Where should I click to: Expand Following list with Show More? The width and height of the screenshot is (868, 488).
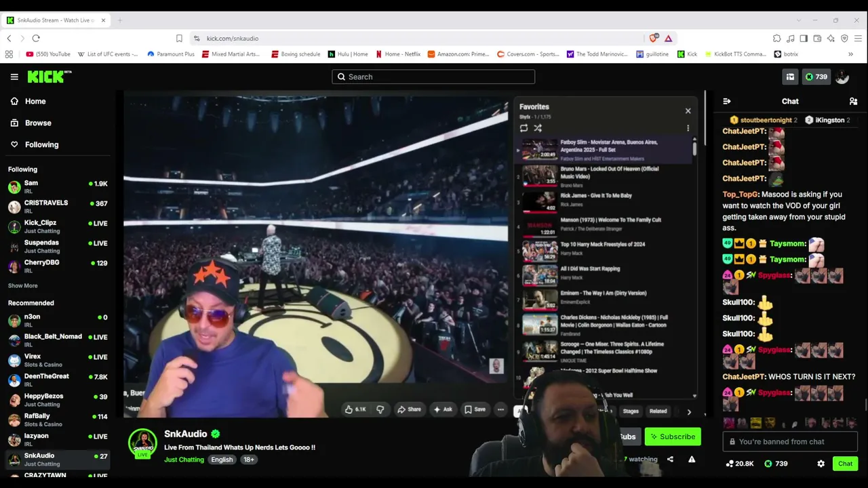tap(22, 285)
